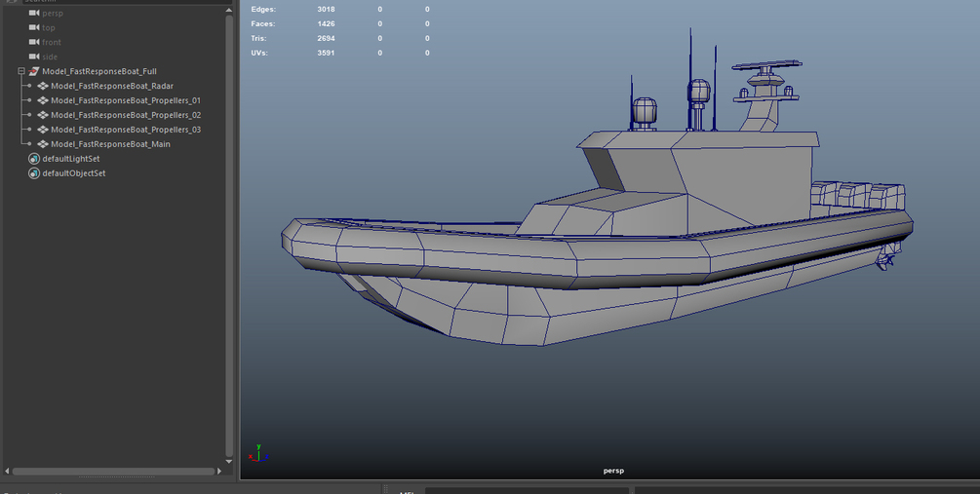980x494 pixels.
Task: Collapse the Model_FastResponseBoat_Full group
Action: click(x=21, y=71)
